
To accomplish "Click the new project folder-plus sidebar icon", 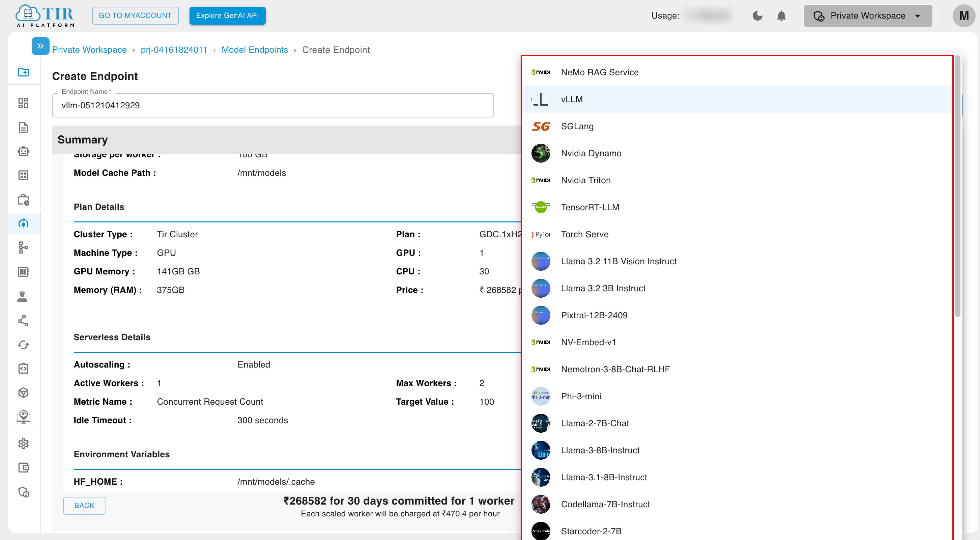I will click(24, 72).
